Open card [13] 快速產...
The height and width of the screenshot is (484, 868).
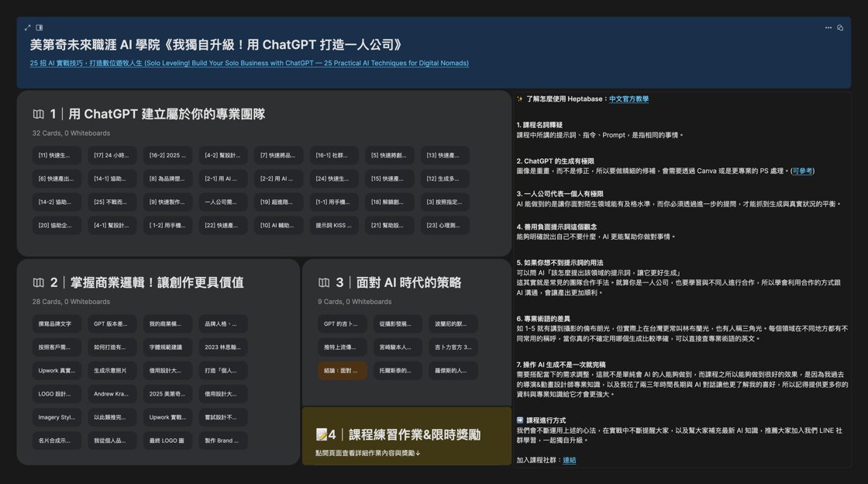tap(445, 156)
